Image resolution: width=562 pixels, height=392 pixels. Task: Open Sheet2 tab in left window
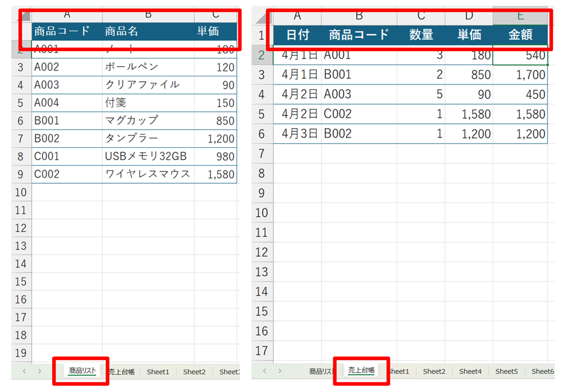coord(194,372)
